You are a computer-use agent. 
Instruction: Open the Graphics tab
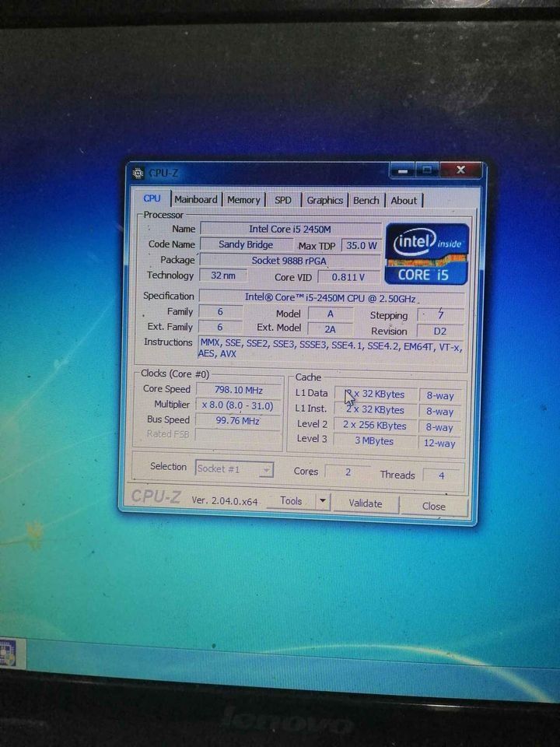click(x=325, y=200)
